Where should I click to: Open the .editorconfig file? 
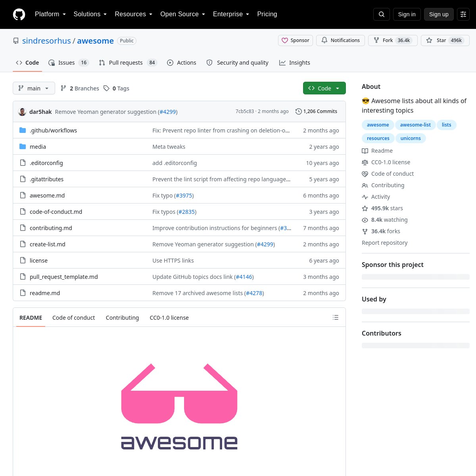click(46, 163)
